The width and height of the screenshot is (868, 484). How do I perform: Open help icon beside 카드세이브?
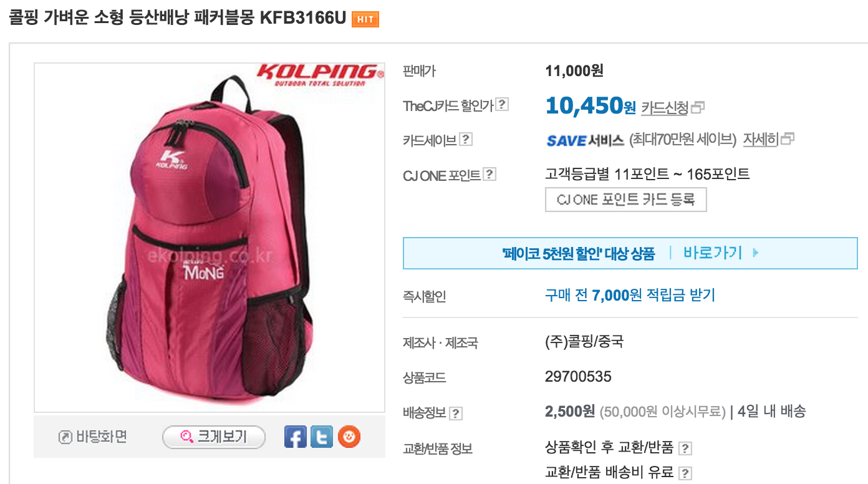[466, 139]
